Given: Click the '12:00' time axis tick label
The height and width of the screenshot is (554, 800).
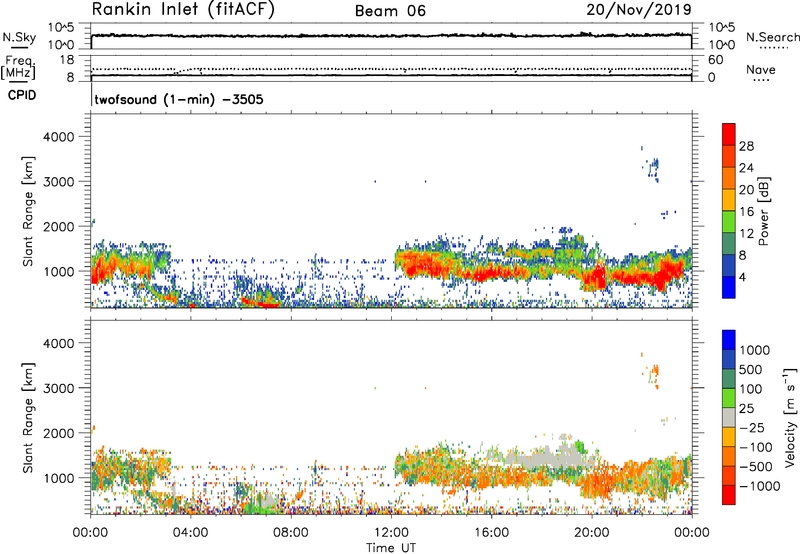Looking at the screenshot, I should point(391,533).
